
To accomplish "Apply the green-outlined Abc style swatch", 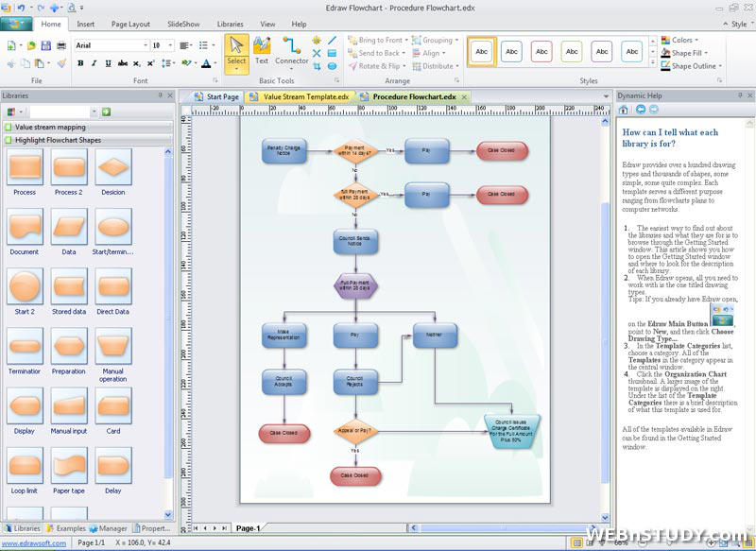I will 572,52.
